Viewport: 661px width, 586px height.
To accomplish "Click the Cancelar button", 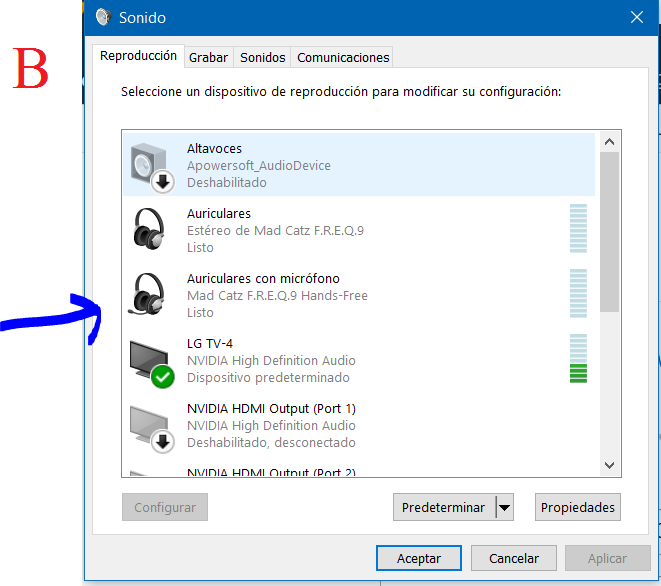I will [x=513, y=558].
